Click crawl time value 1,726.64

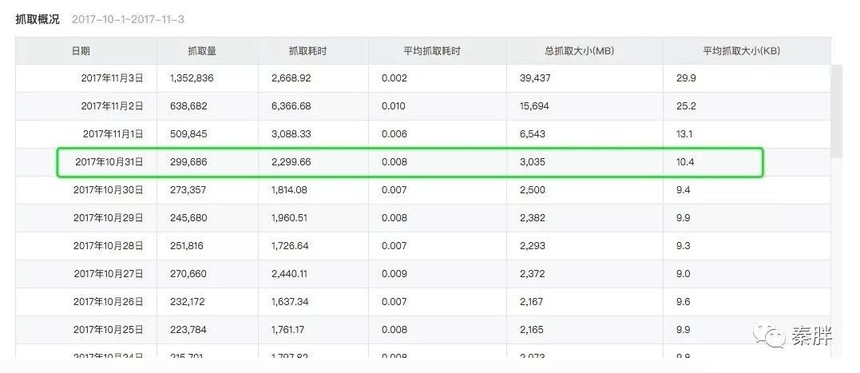[x=290, y=246]
